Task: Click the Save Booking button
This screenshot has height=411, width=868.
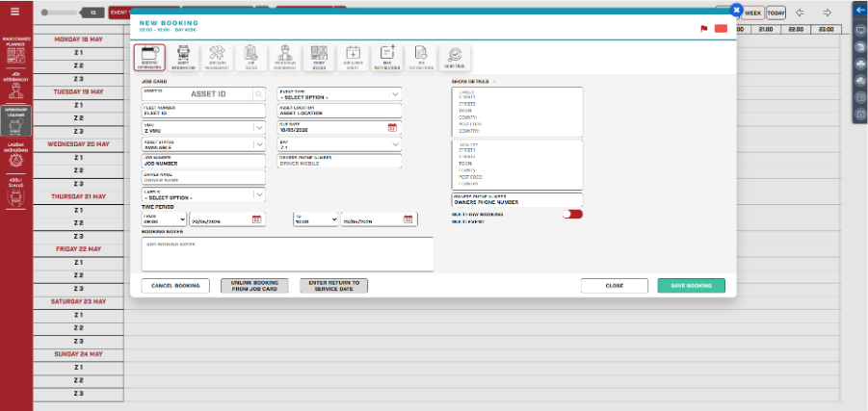Action: pyautogui.click(x=692, y=286)
